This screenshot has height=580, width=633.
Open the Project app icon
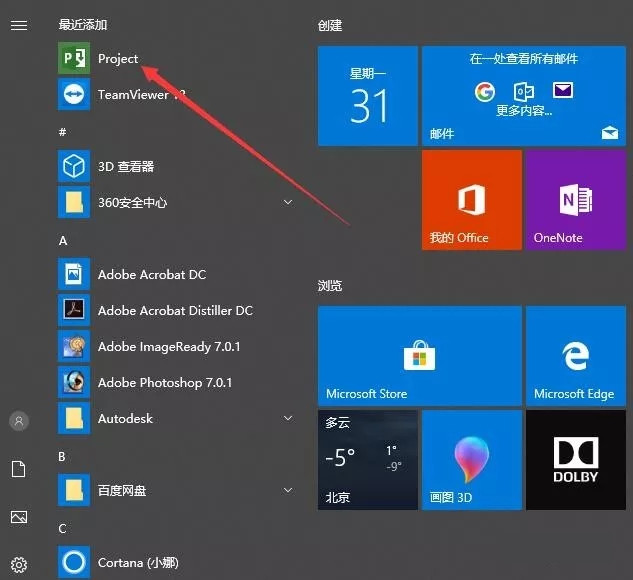point(74,59)
